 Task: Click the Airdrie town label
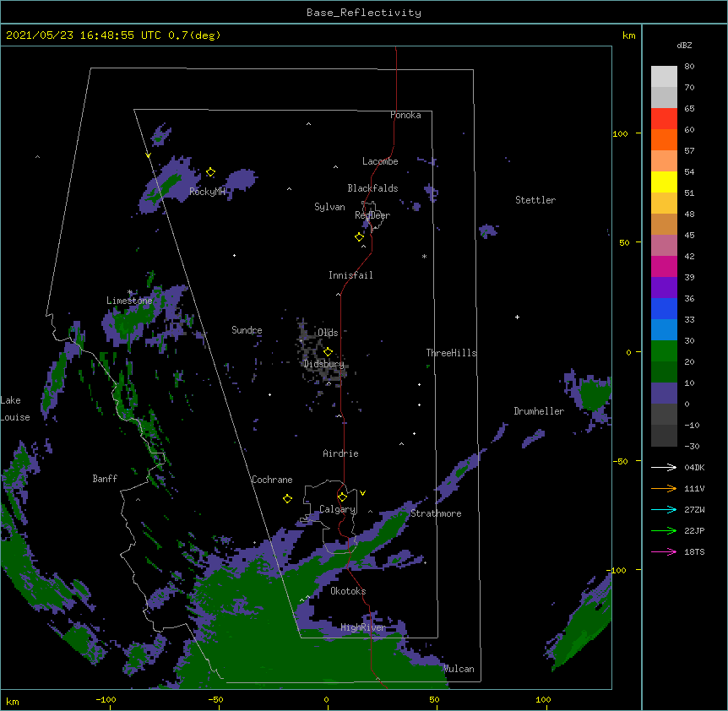tap(341, 453)
